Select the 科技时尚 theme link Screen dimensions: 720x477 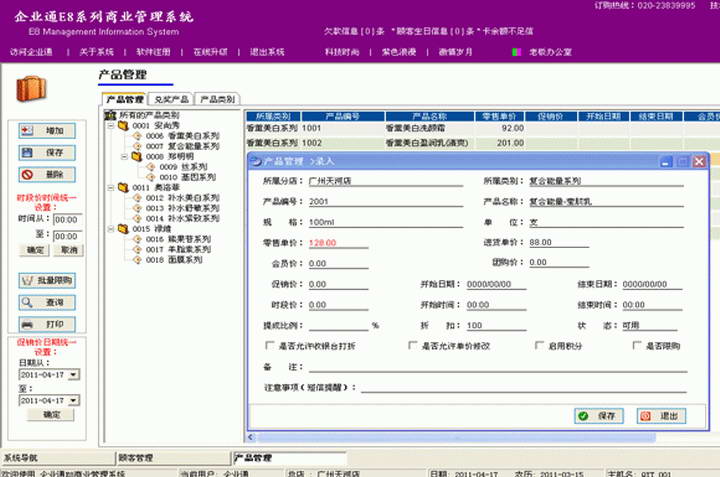342,52
